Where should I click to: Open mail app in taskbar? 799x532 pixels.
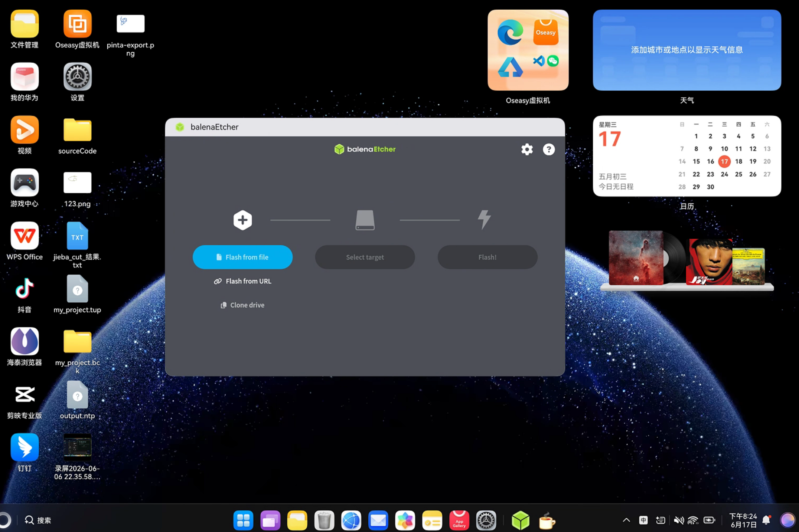[378, 520]
